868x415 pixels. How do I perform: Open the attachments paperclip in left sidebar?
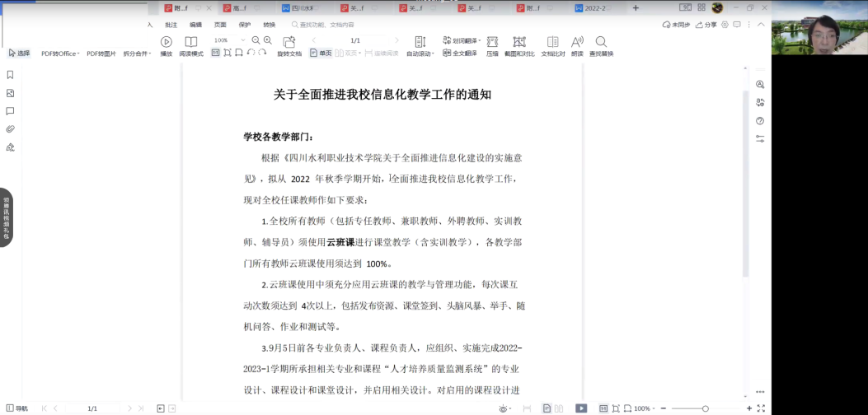click(x=11, y=129)
